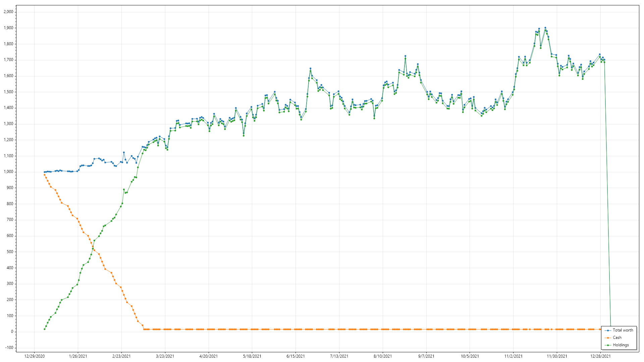Click the green Holdings legend marker
The image size is (644, 362).
pyautogui.click(x=608, y=345)
